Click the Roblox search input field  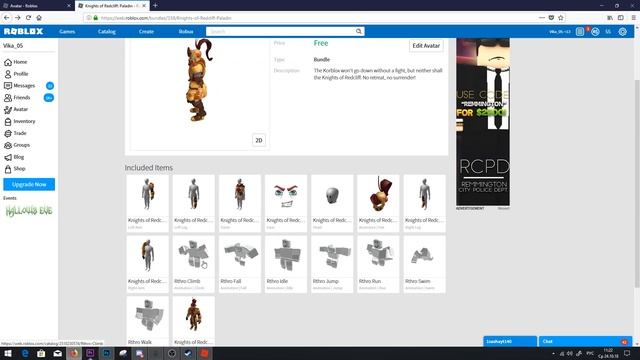tap(280, 31)
